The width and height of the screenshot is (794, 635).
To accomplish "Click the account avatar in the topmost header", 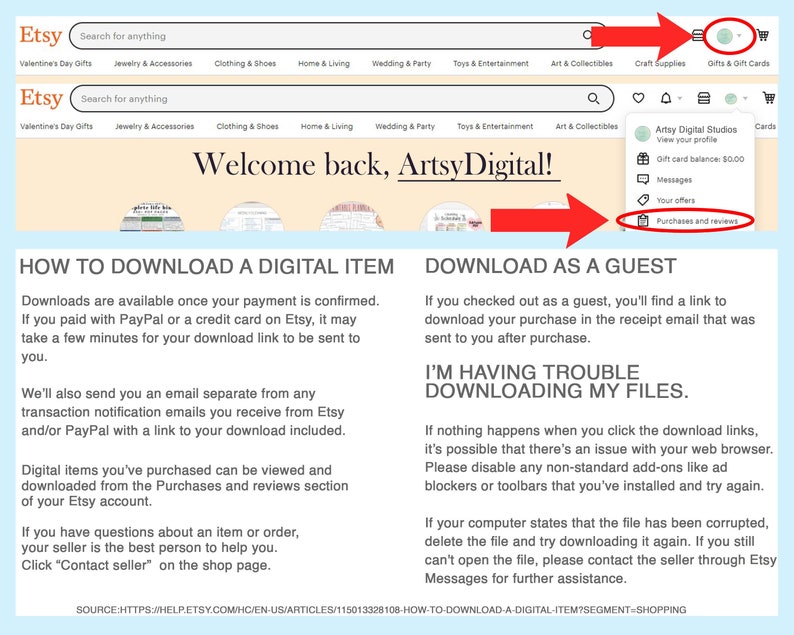I will click(725, 35).
